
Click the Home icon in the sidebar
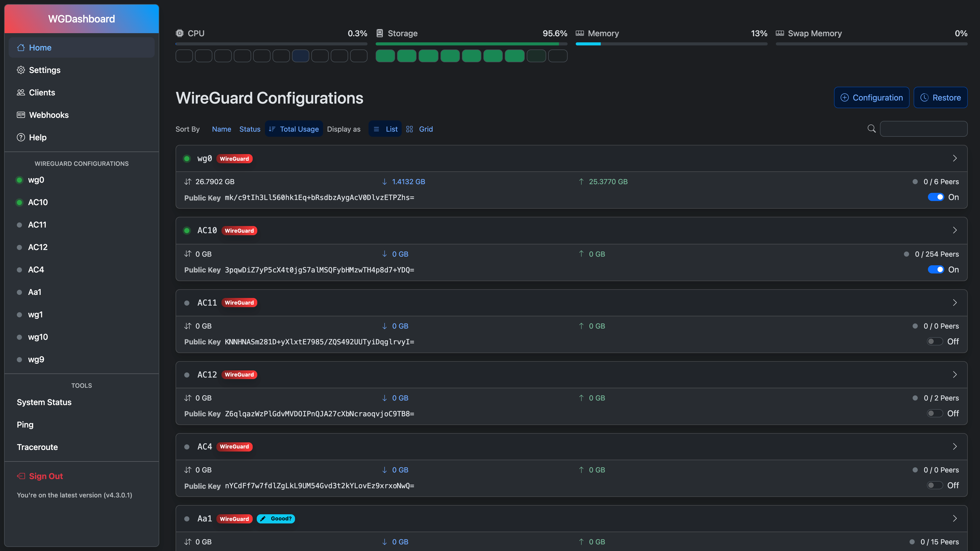[x=21, y=47]
